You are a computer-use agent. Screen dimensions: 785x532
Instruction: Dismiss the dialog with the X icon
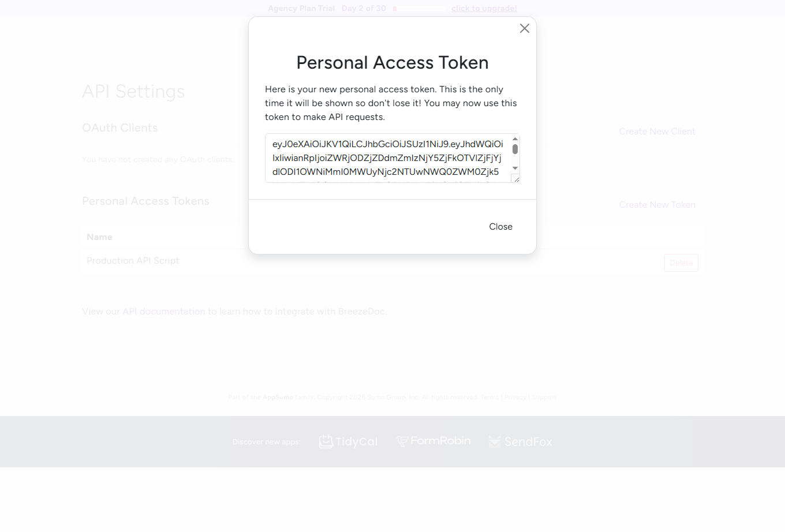tap(524, 28)
